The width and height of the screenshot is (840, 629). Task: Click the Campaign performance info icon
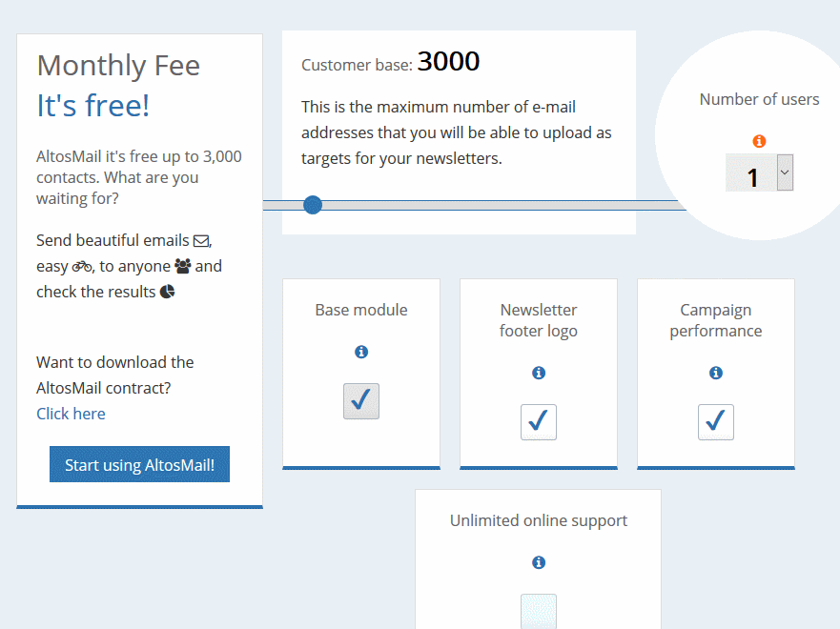click(x=716, y=373)
